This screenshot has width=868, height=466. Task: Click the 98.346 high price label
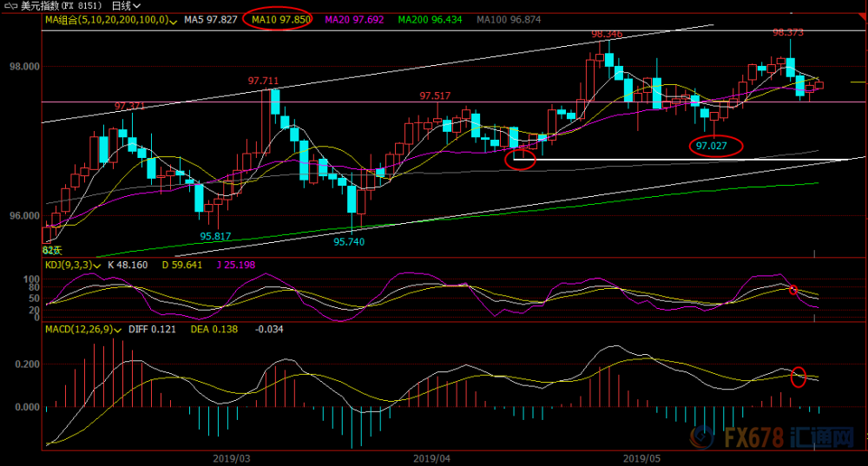point(607,35)
